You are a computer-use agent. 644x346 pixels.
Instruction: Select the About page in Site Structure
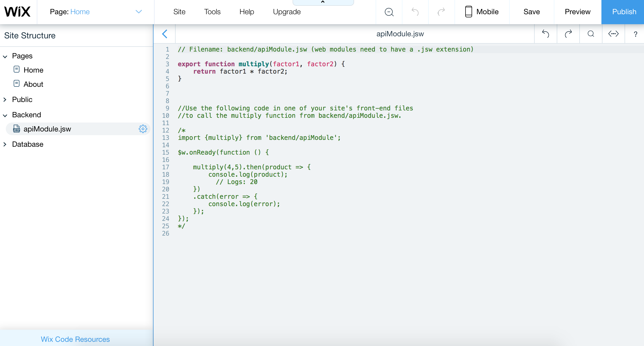coord(33,84)
